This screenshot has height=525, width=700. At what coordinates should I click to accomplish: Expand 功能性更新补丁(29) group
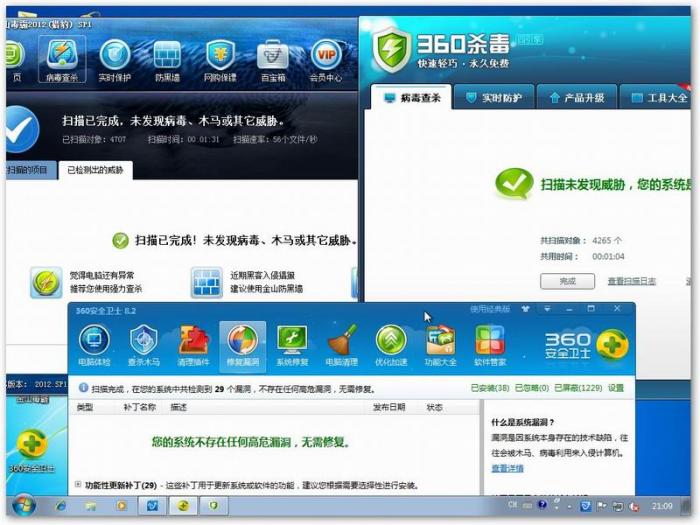click(78, 484)
